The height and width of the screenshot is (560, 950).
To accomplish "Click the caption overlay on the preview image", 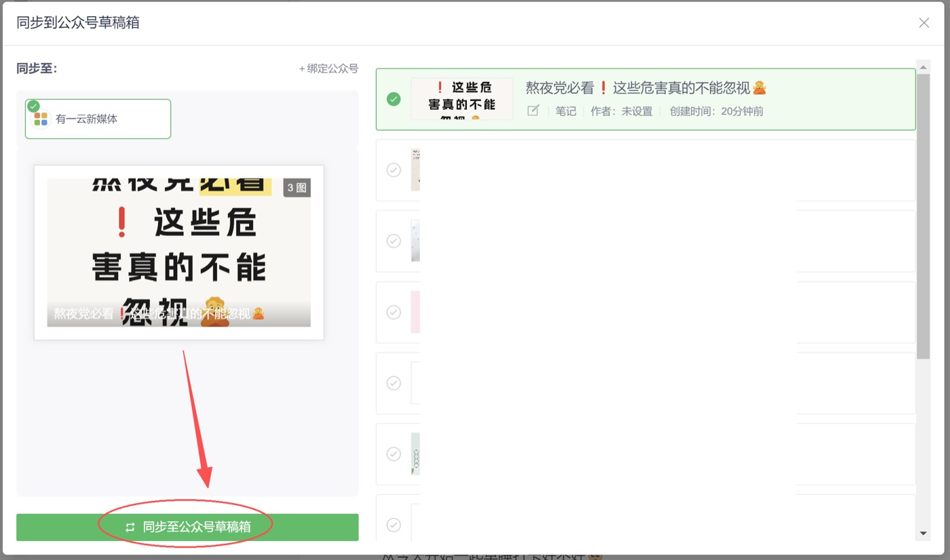I will click(178, 314).
